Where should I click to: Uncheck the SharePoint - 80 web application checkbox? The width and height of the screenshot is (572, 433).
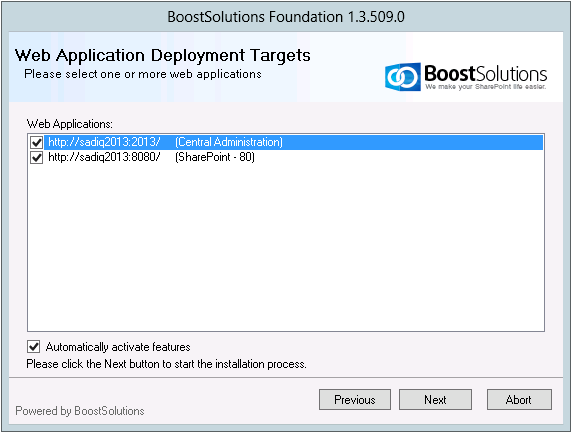pyautogui.click(x=36, y=158)
